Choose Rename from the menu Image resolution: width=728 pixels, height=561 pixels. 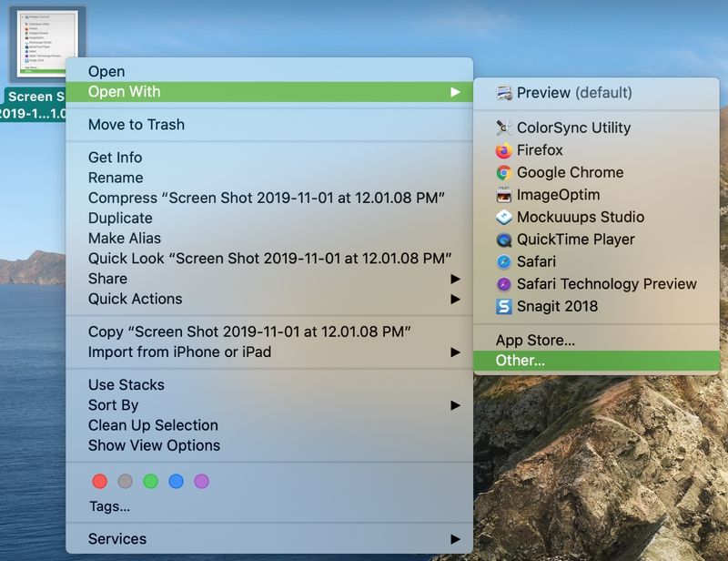269,178
